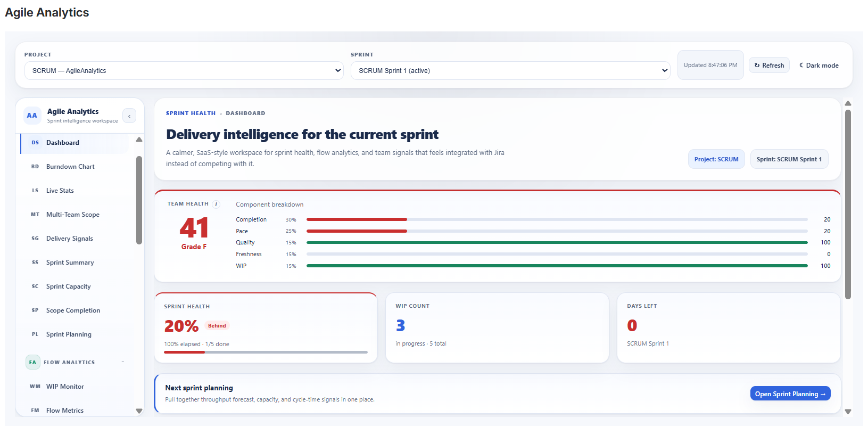The width and height of the screenshot is (868, 426).
Task: Open the Sprint dropdown showing SCRUM Sprint 1
Action: tap(510, 70)
